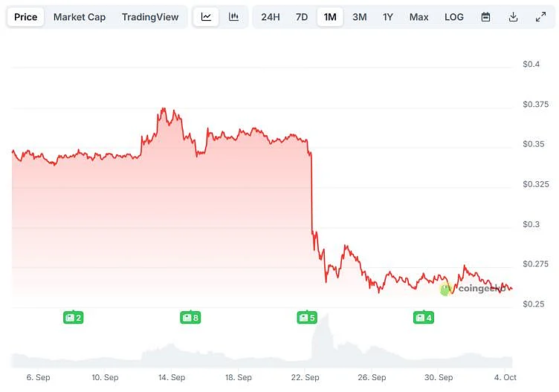Open news marker with 8 events

click(190, 318)
